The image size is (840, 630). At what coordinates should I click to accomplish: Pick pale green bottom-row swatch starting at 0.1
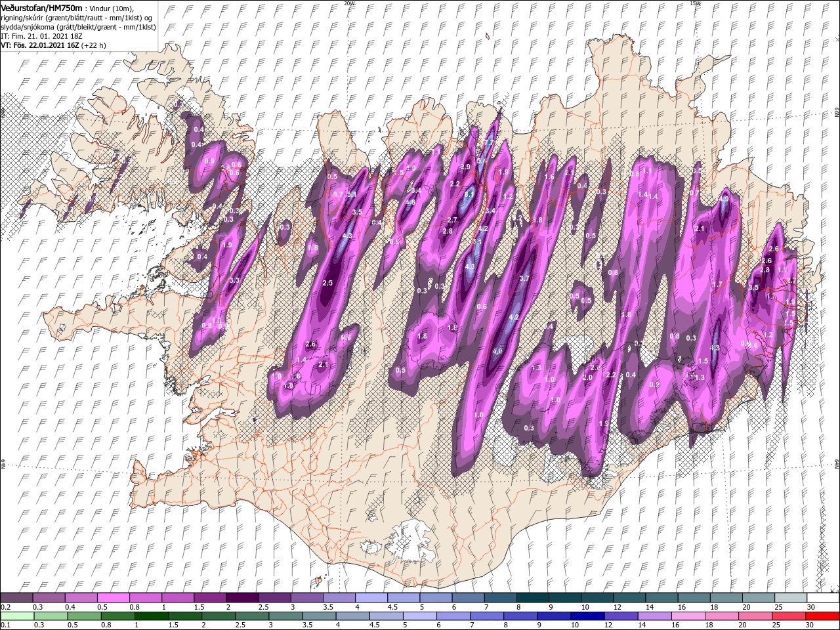click(16, 616)
